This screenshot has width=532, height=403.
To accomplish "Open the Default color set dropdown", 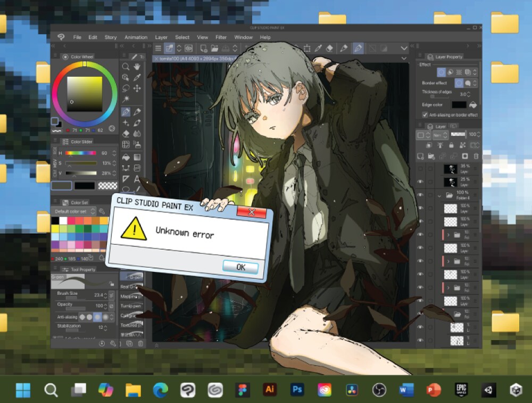I will [73, 211].
